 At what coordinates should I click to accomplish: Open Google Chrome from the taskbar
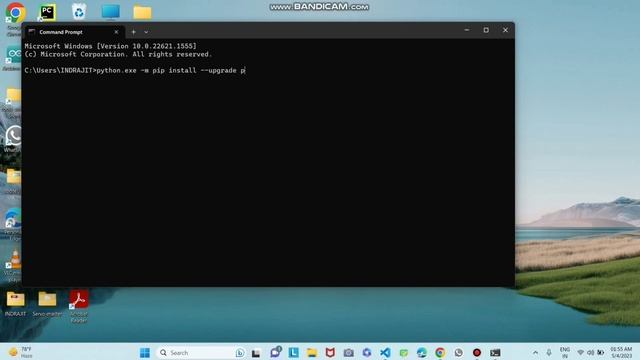click(x=440, y=353)
